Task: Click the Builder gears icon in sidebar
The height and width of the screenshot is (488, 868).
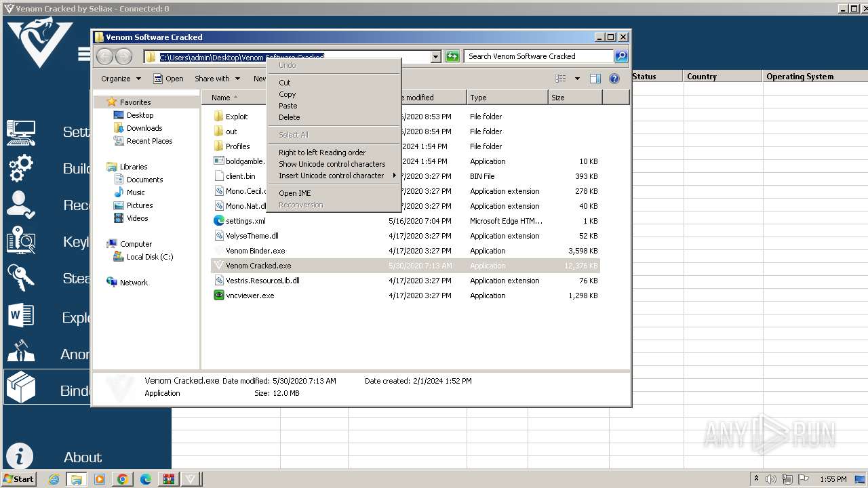Action: (x=20, y=168)
